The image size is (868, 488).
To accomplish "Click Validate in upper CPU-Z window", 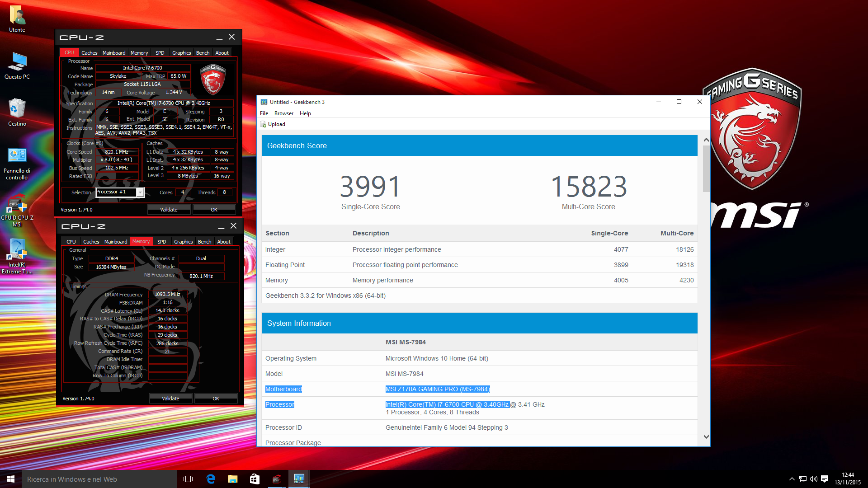I will click(169, 210).
